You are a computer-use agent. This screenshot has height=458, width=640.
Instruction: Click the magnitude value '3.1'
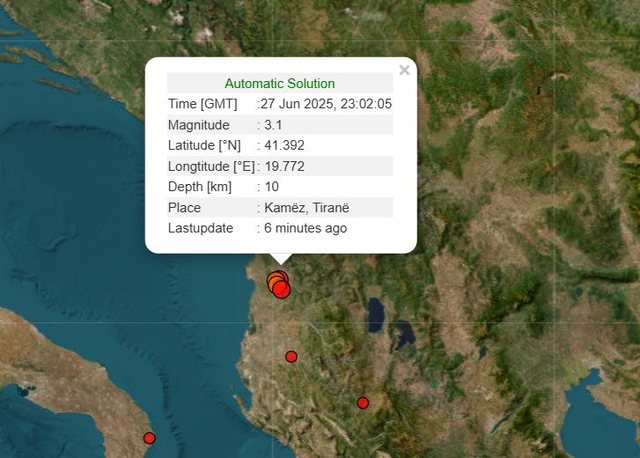(x=273, y=125)
